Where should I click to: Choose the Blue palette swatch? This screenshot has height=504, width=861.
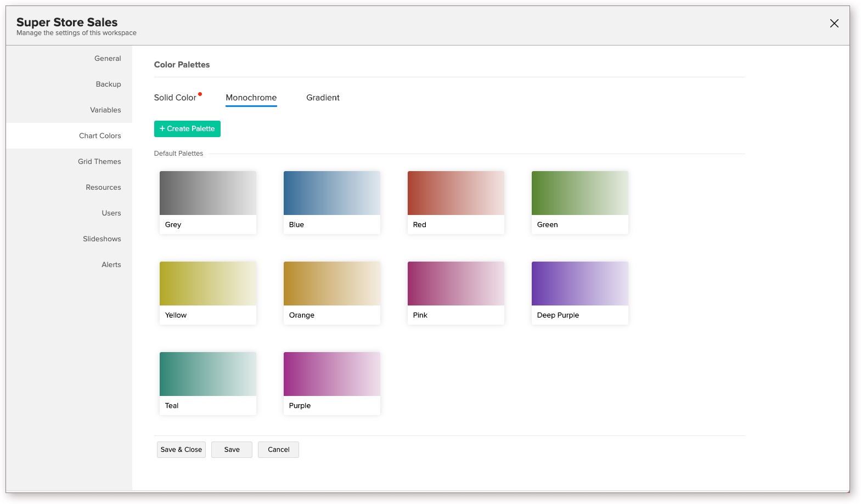332,202
